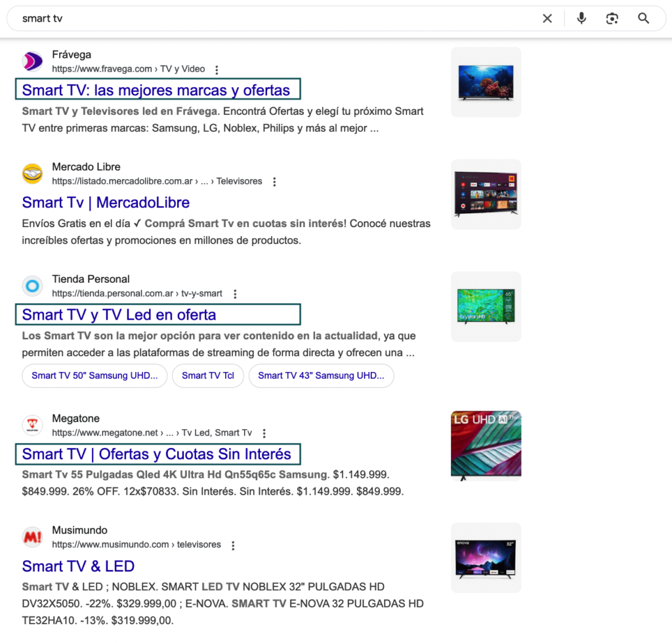Open the three-dot menu for Frávega result

point(217,70)
